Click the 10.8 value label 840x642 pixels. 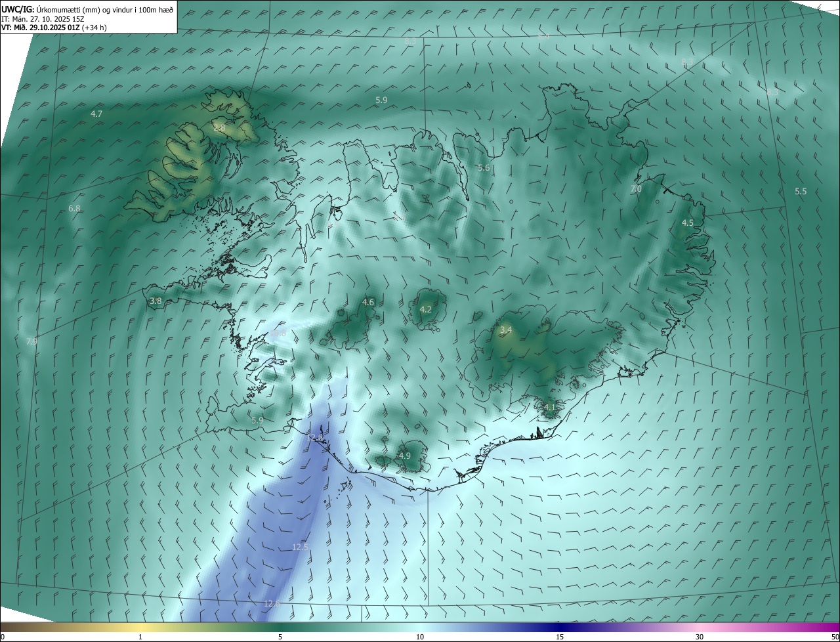point(278,333)
